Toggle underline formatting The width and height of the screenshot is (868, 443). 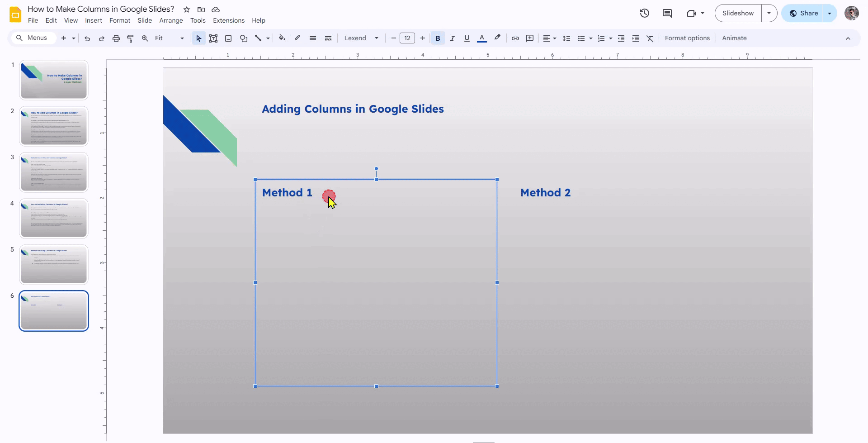[467, 38]
